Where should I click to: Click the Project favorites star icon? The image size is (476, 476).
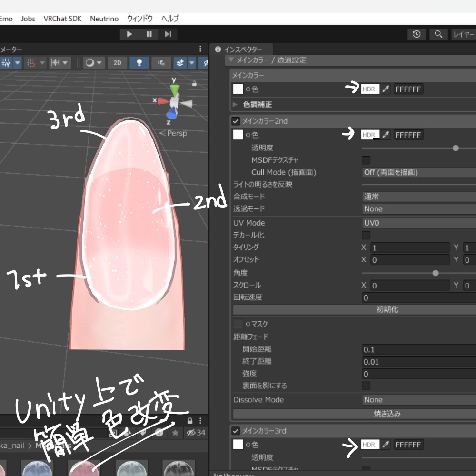click(x=175, y=433)
